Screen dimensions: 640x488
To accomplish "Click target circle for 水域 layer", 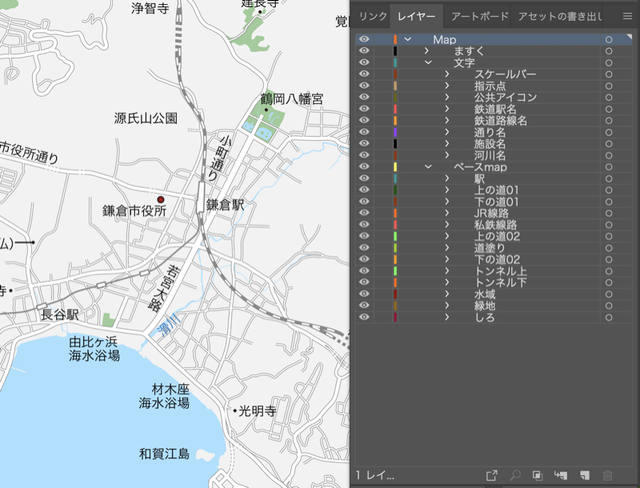I will [609, 294].
